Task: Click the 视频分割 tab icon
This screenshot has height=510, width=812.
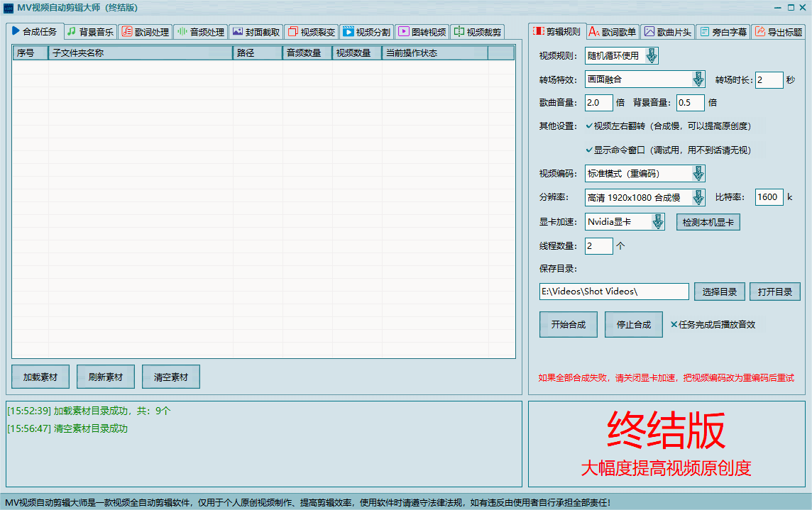Action: 348,32
